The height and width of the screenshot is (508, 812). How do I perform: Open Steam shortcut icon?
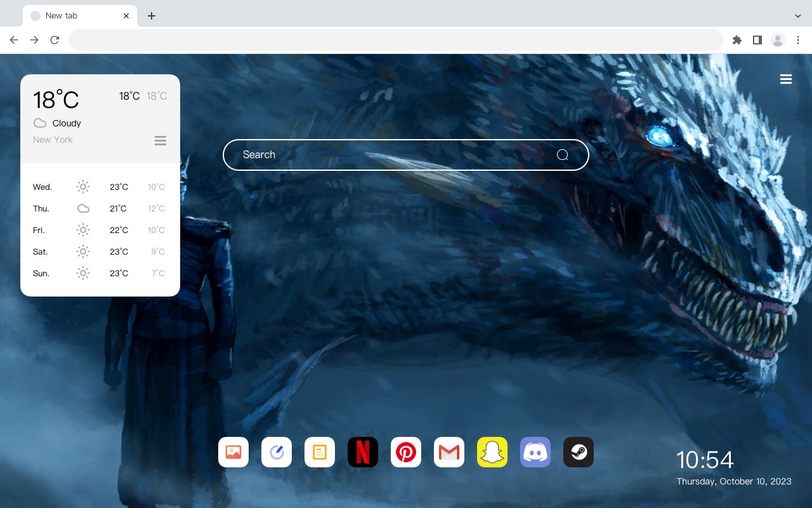point(579,452)
